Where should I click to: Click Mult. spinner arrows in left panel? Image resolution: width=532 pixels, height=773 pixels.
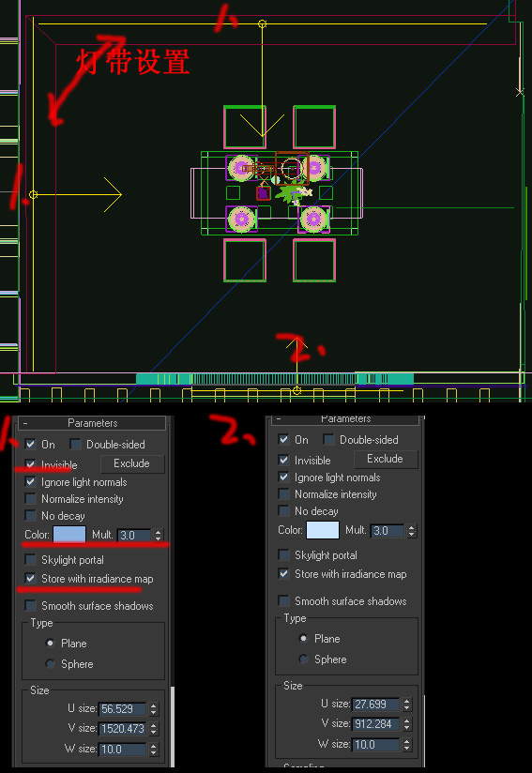(158, 535)
